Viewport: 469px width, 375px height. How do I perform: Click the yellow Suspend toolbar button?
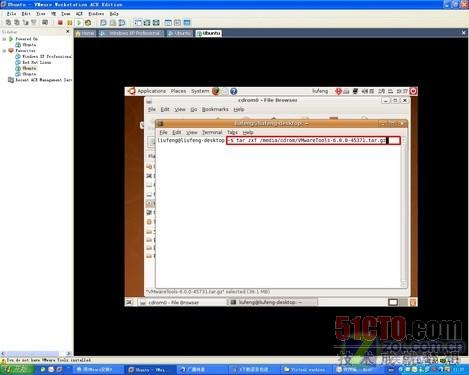(69, 23)
